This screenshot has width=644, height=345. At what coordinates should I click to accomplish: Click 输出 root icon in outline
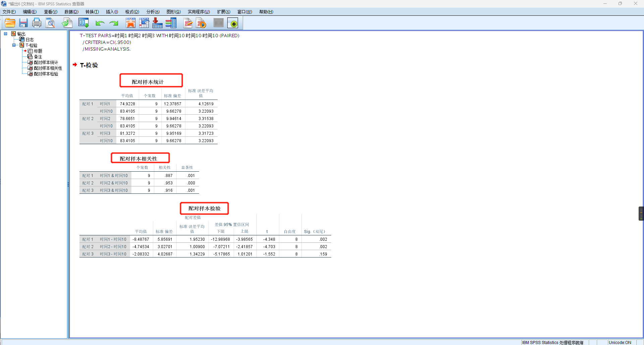pos(13,34)
